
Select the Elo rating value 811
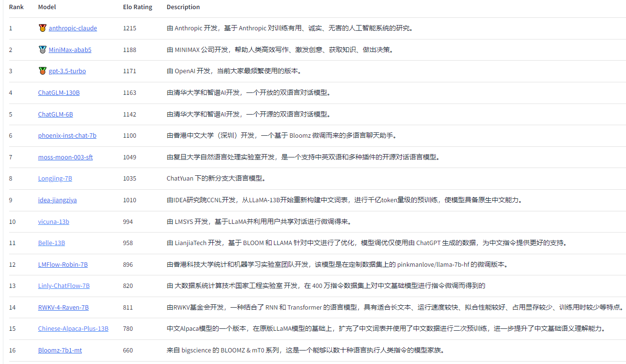(x=128, y=307)
